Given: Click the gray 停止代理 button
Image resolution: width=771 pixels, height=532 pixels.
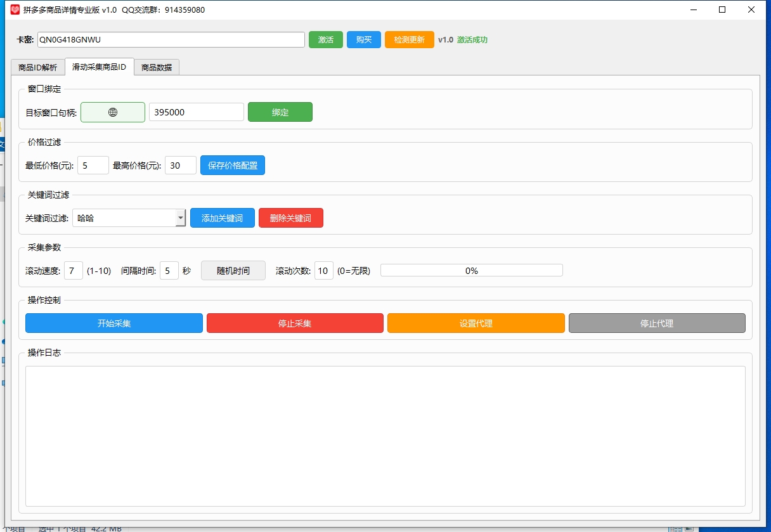Looking at the screenshot, I should click(657, 323).
